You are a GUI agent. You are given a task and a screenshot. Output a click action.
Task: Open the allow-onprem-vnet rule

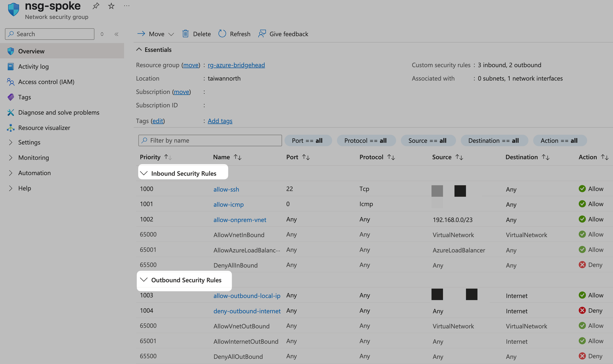[240, 220]
